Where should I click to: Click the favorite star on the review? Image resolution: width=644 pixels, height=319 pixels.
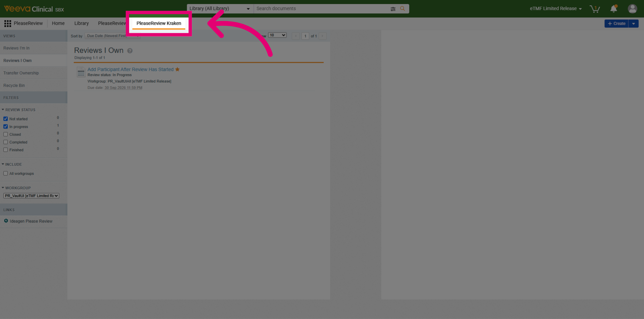pyautogui.click(x=177, y=69)
